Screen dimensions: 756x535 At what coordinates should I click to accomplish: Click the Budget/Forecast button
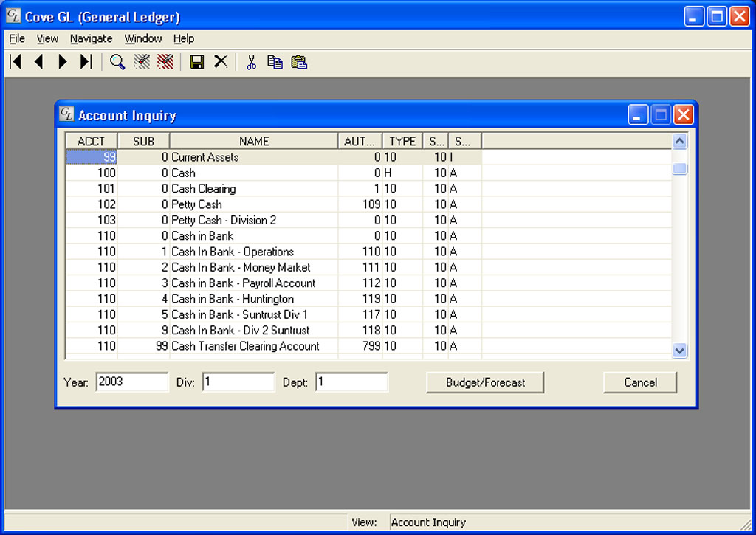tap(485, 382)
